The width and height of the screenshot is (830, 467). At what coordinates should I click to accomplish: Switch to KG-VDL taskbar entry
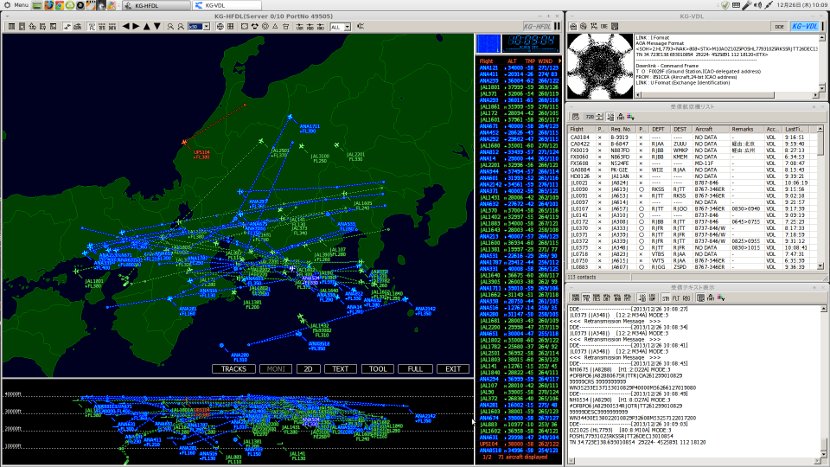tap(227, 5)
